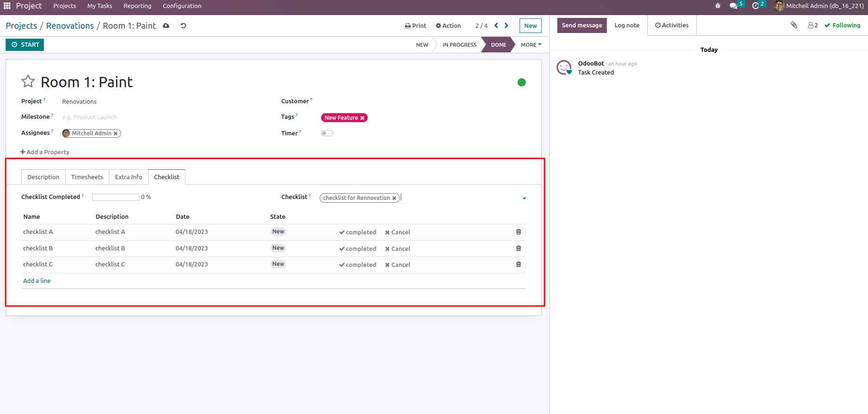The width and height of the screenshot is (868, 414).
Task: Set stage to DONE
Action: click(x=498, y=45)
